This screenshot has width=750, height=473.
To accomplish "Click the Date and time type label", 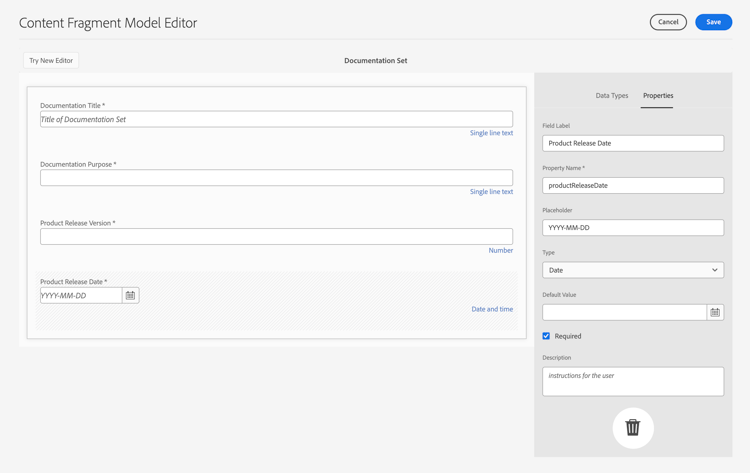I will click(492, 309).
